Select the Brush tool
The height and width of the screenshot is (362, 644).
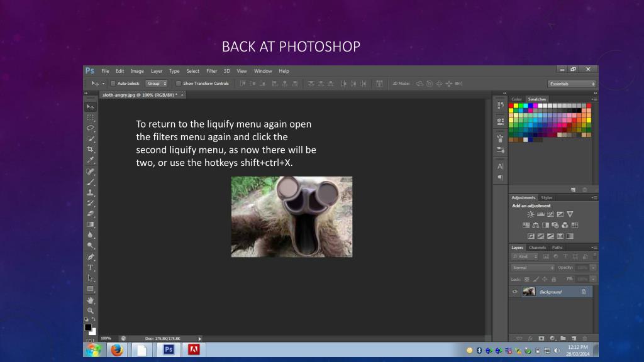(x=91, y=182)
